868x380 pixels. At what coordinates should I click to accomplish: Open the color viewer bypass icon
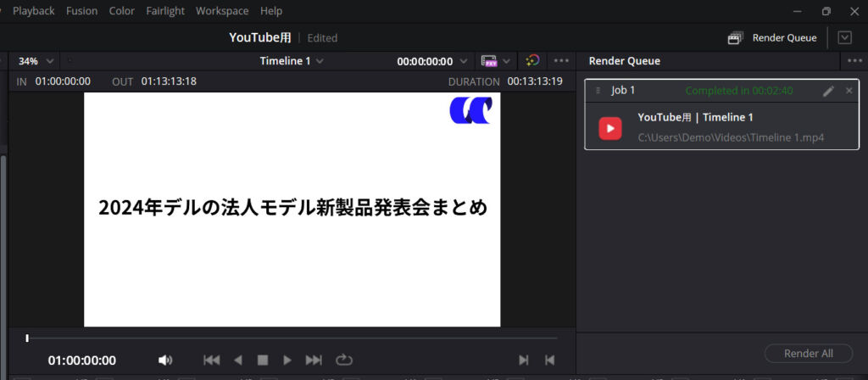[x=532, y=61]
